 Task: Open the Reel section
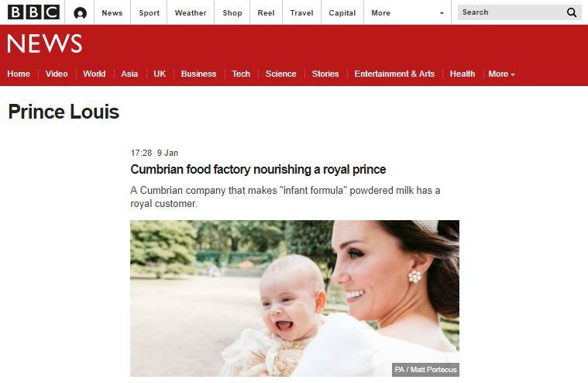[266, 12]
